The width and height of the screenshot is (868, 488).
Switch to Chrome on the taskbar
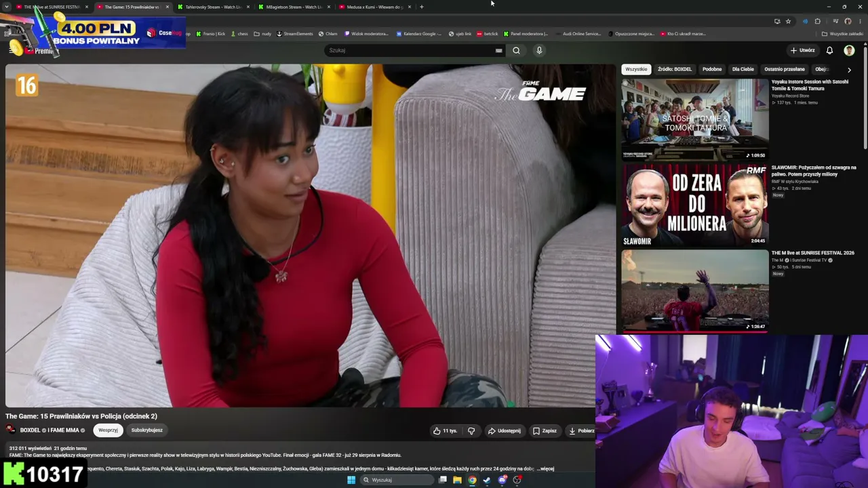click(472, 480)
